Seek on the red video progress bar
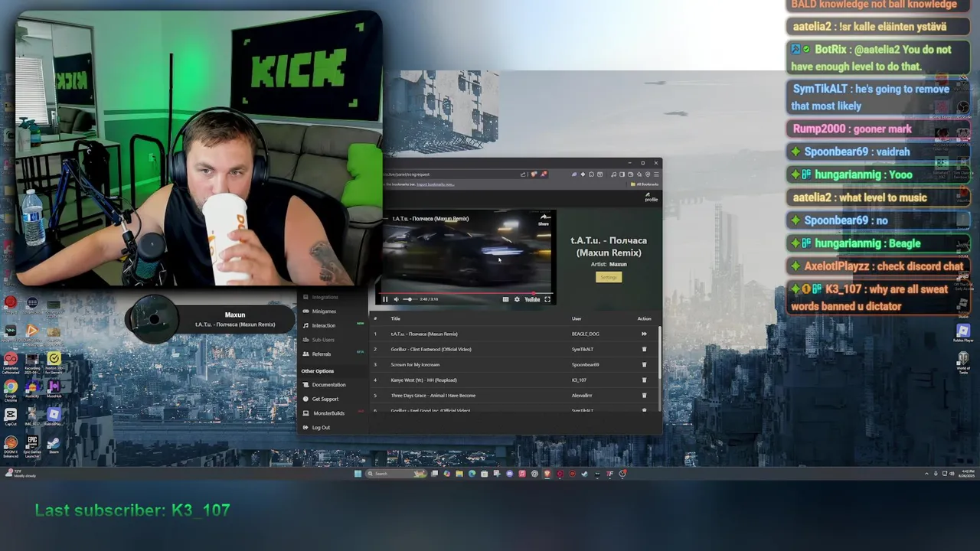980x551 pixels. [465, 292]
